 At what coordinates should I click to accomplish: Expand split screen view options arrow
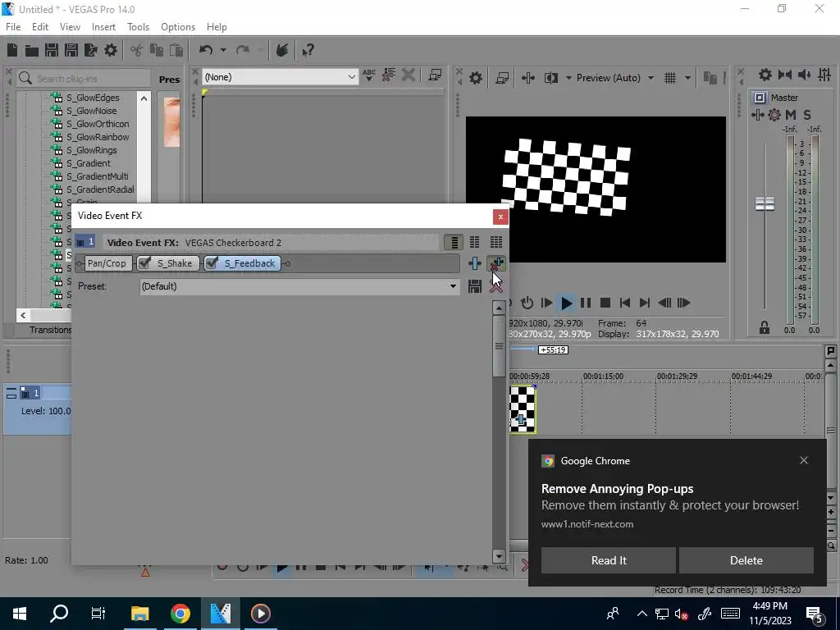point(568,78)
